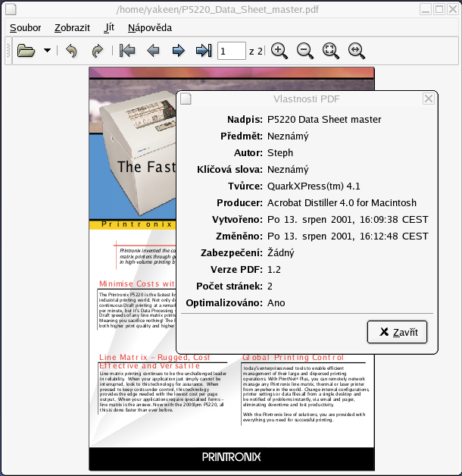Open the Soubor menu
The image size is (462, 476).
[25, 28]
